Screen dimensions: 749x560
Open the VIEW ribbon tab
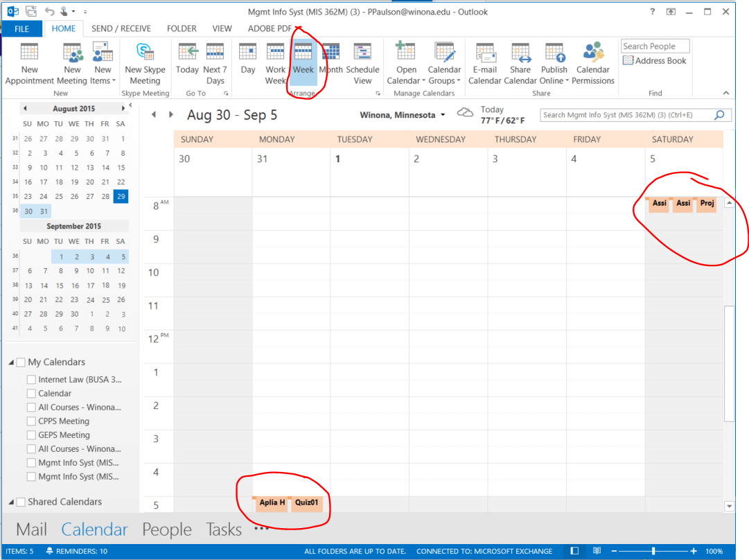point(222,28)
